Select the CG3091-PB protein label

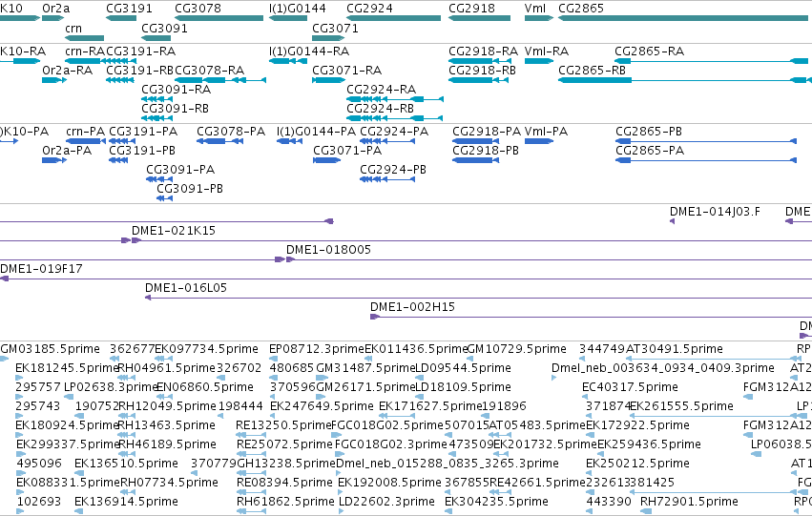(190, 189)
